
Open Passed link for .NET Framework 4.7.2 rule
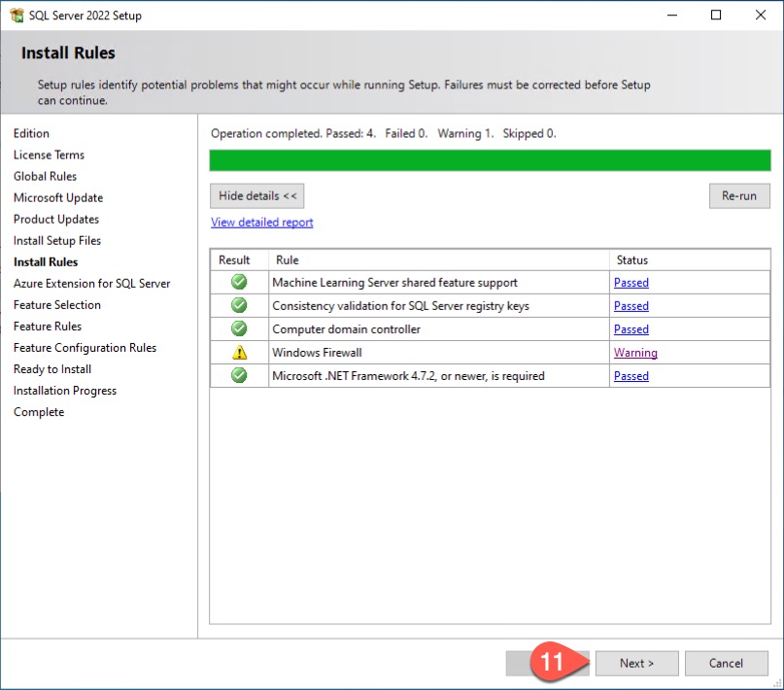click(x=631, y=376)
